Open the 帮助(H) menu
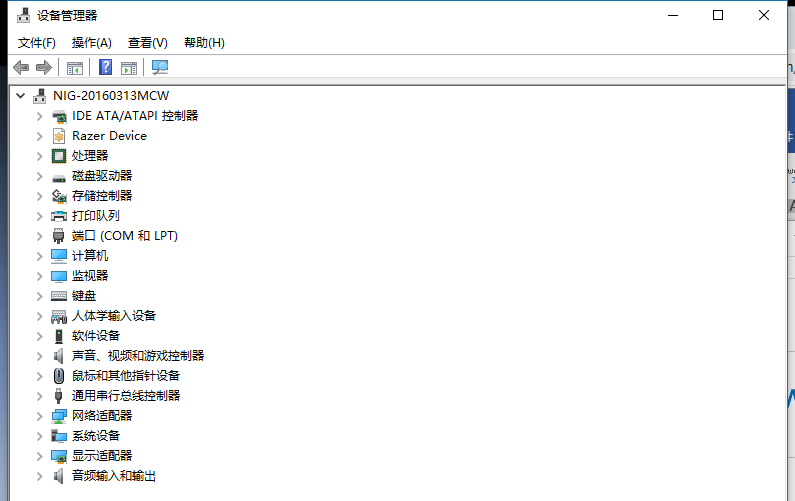 coord(204,43)
